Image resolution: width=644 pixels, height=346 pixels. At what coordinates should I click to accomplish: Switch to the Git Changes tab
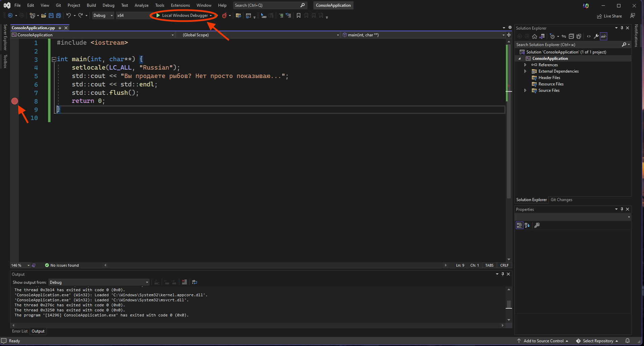click(562, 199)
